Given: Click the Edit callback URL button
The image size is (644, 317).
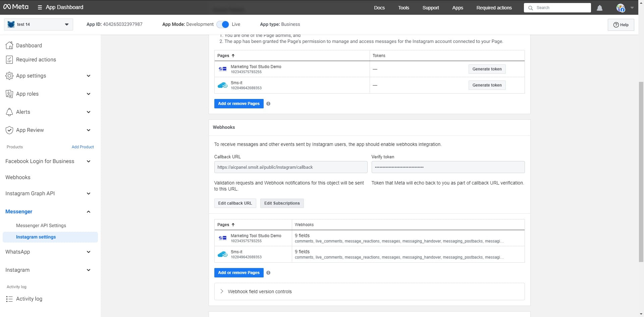Looking at the screenshot, I should click(x=235, y=203).
